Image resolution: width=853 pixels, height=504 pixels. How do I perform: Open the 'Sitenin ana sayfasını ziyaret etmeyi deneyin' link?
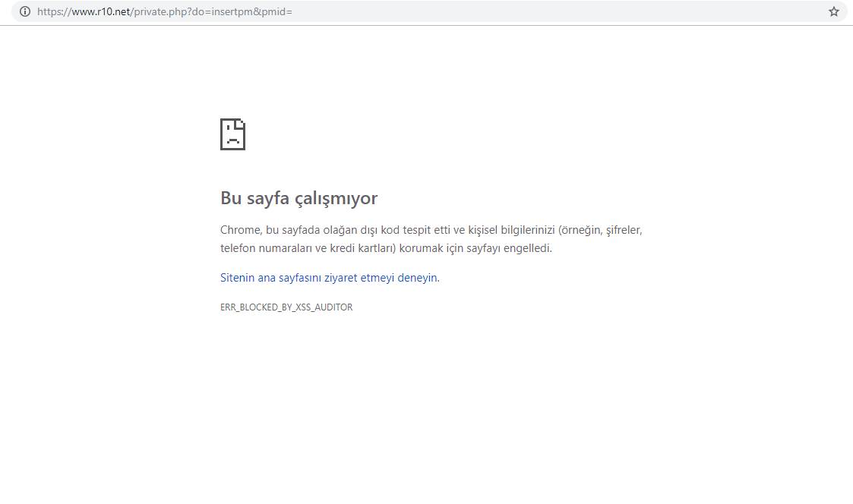330,278
